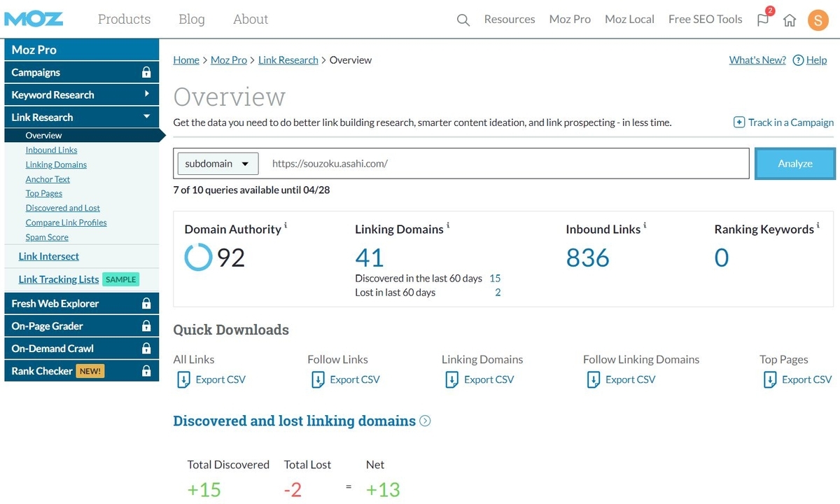Image resolution: width=840 pixels, height=504 pixels.
Task: Open Inbound Links in sidebar
Action: 51,150
